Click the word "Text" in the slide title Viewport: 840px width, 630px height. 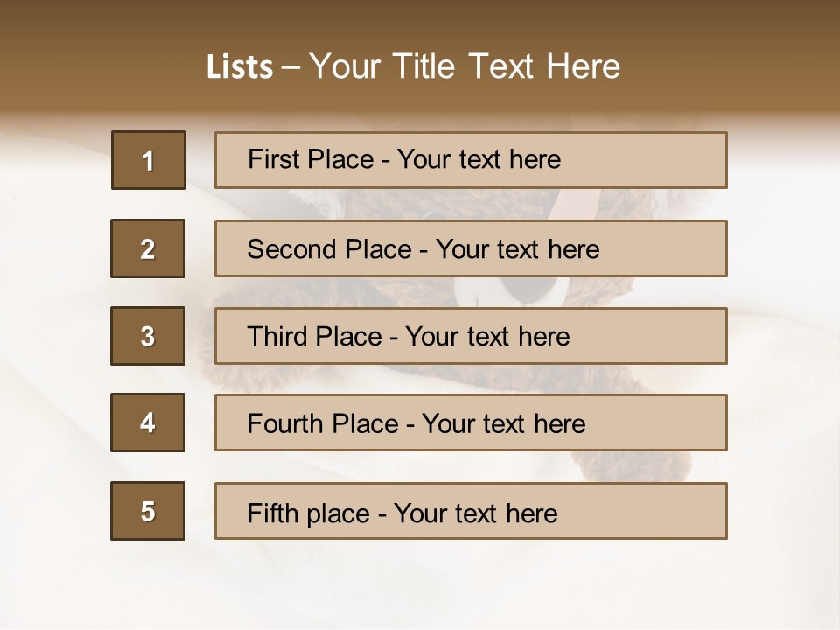point(500,66)
